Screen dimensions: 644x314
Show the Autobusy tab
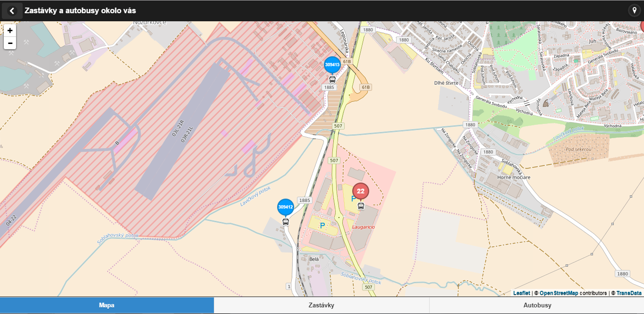coord(537,305)
